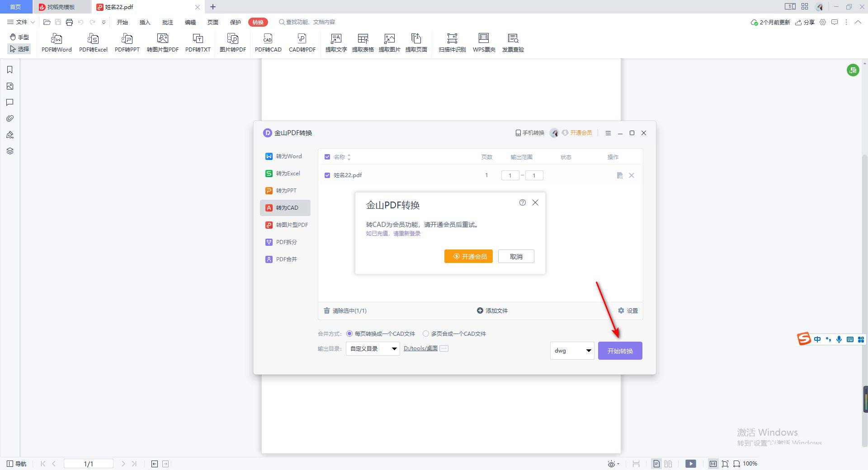Image resolution: width=868 pixels, height=470 pixels.
Task: Select the PDF转TXT tool
Action: point(198,43)
